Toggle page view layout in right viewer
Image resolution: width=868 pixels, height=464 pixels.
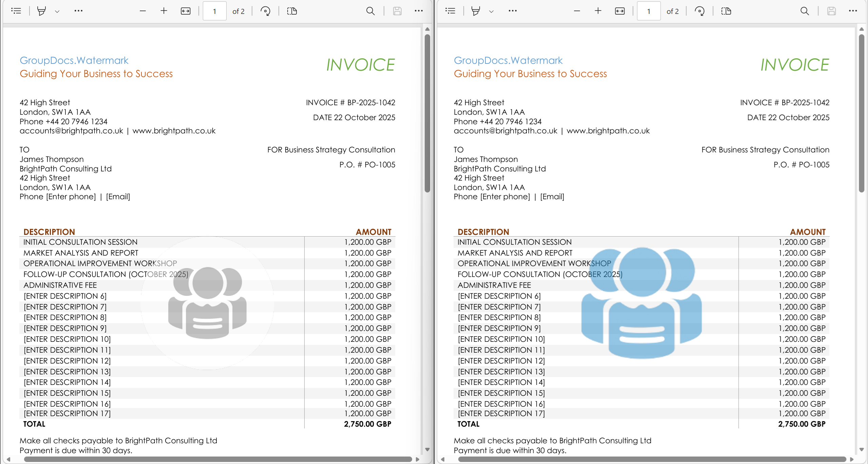pyautogui.click(x=726, y=11)
